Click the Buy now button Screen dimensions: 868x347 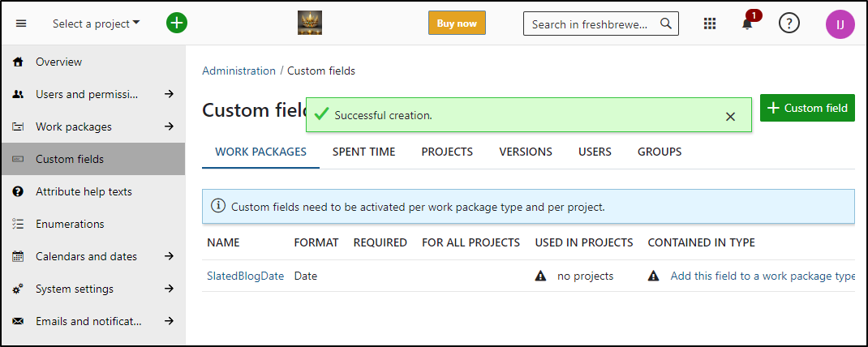(x=457, y=24)
